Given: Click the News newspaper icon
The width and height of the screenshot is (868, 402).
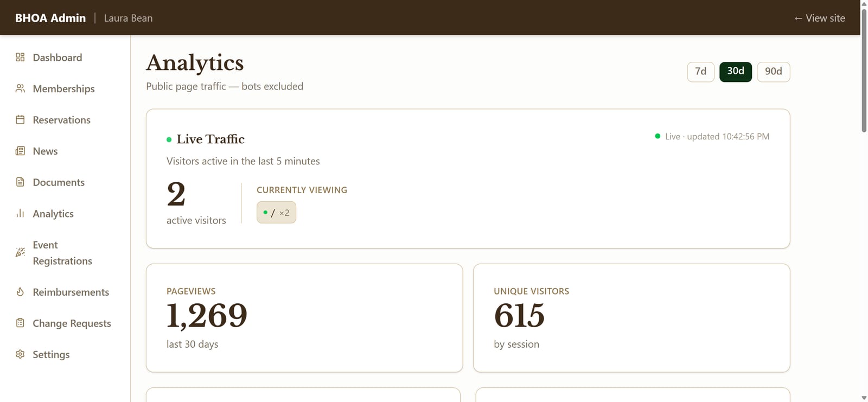Looking at the screenshot, I should [20, 151].
